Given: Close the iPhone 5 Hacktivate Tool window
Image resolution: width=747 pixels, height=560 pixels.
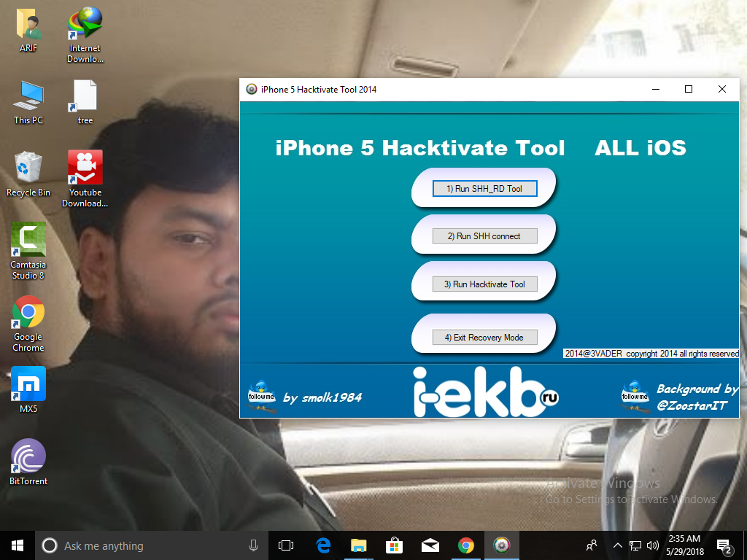Looking at the screenshot, I should (x=722, y=89).
